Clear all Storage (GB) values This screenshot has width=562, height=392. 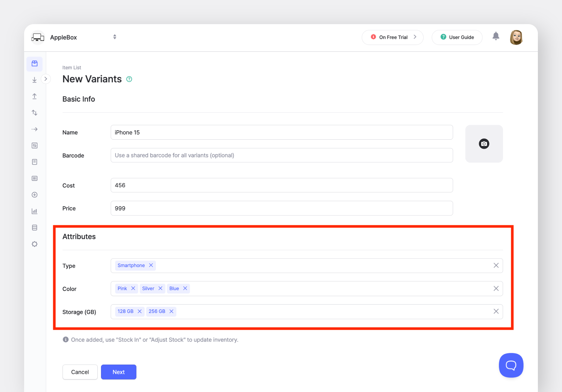[496, 311]
